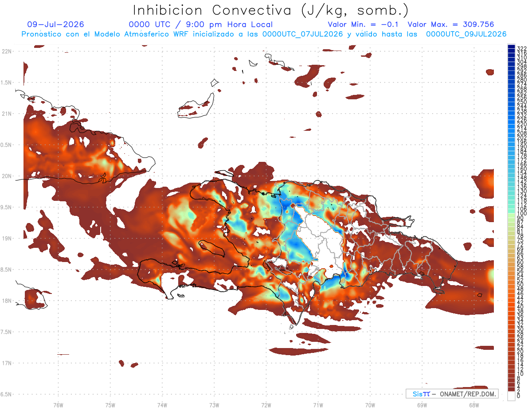The image size is (532, 411).
Task: Click the 'Sist - ONAMET/REP.DOM.' credit box
Action: 452,394
